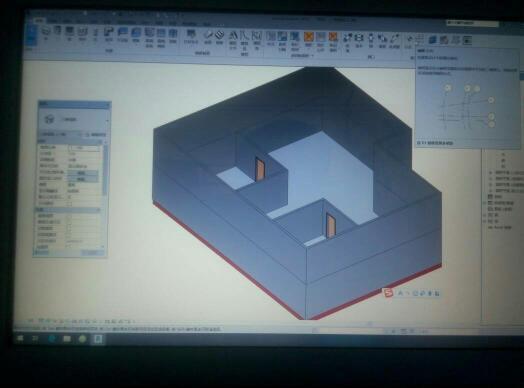Collapse the second properties section header arrow
The height and width of the screenshot is (388, 524).
99,210
